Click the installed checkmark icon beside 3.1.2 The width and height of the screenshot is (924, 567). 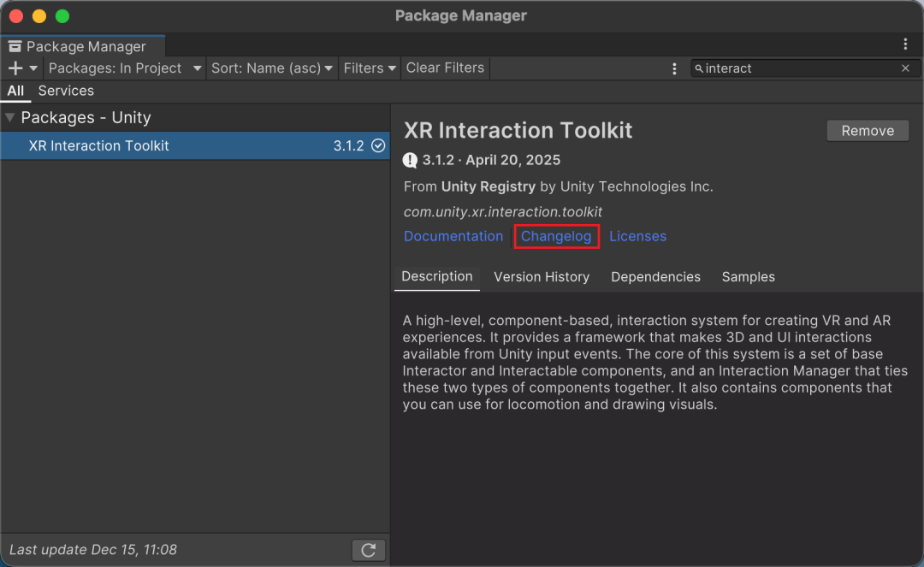[x=378, y=145]
